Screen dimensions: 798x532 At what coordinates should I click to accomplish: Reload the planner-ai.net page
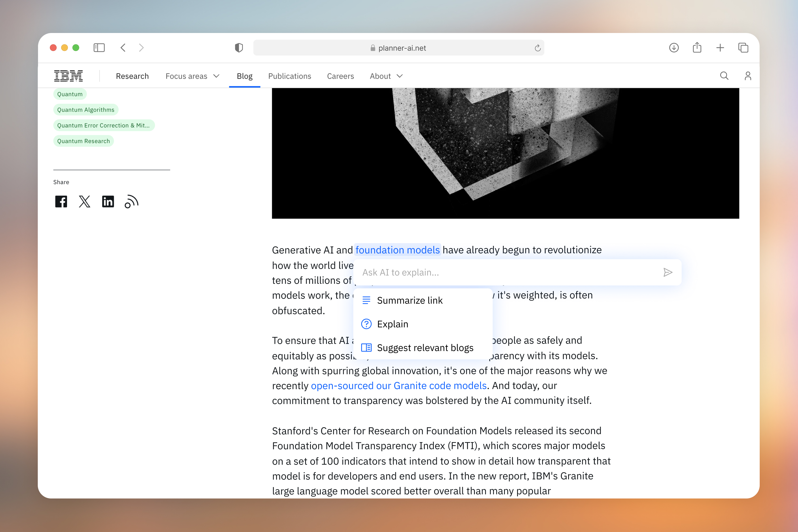pos(537,48)
